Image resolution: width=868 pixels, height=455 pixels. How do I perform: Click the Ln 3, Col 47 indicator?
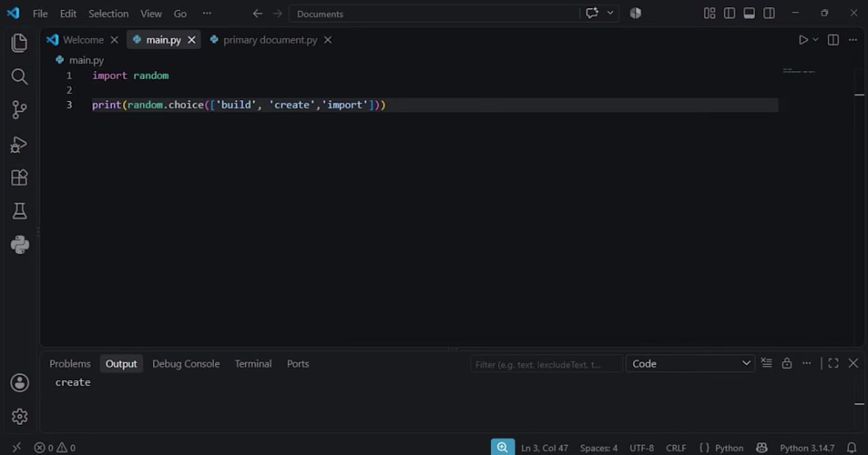[x=544, y=448]
